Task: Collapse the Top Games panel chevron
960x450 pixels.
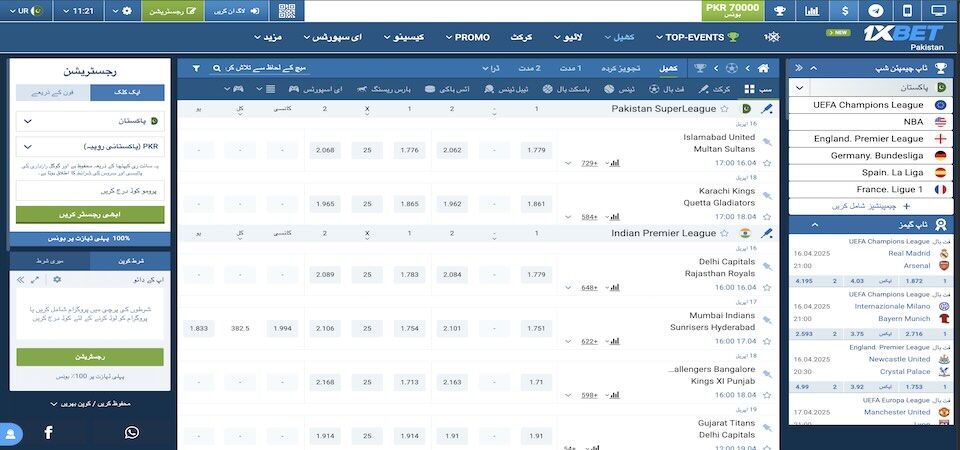Action: [x=814, y=225]
